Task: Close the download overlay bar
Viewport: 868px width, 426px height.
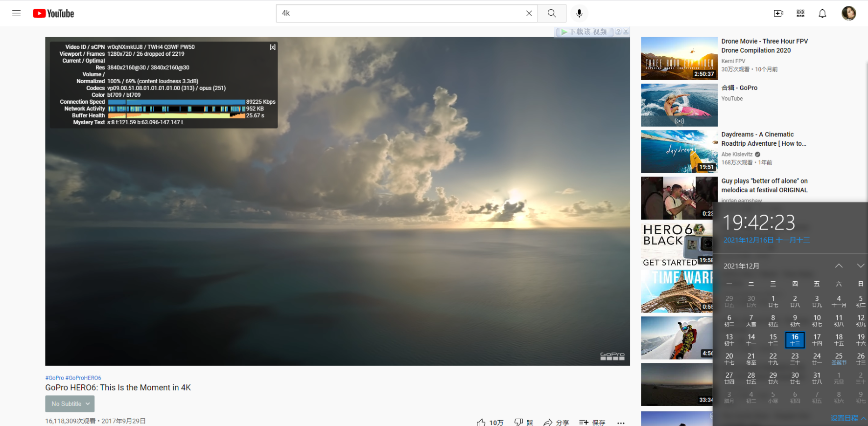Action: pos(626,32)
